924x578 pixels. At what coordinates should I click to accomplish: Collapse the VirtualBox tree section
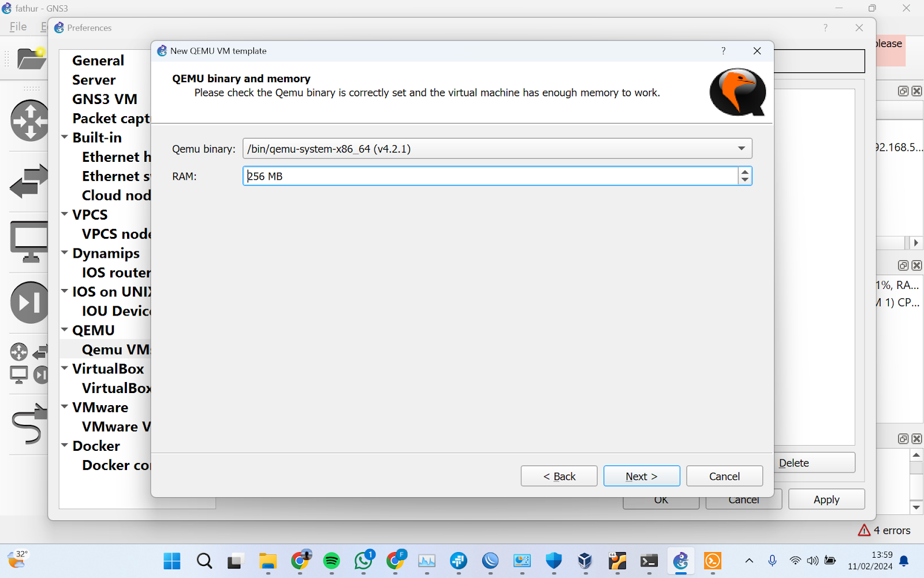[x=65, y=368]
